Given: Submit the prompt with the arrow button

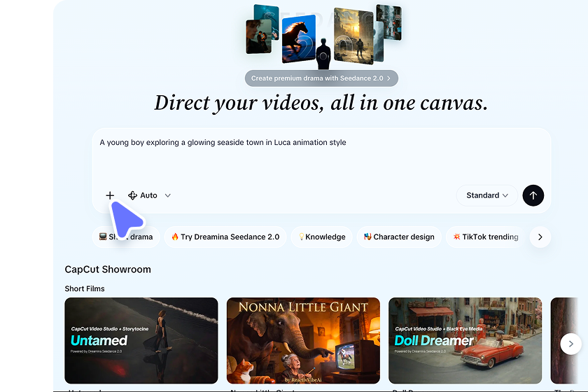Looking at the screenshot, I should [533, 195].
